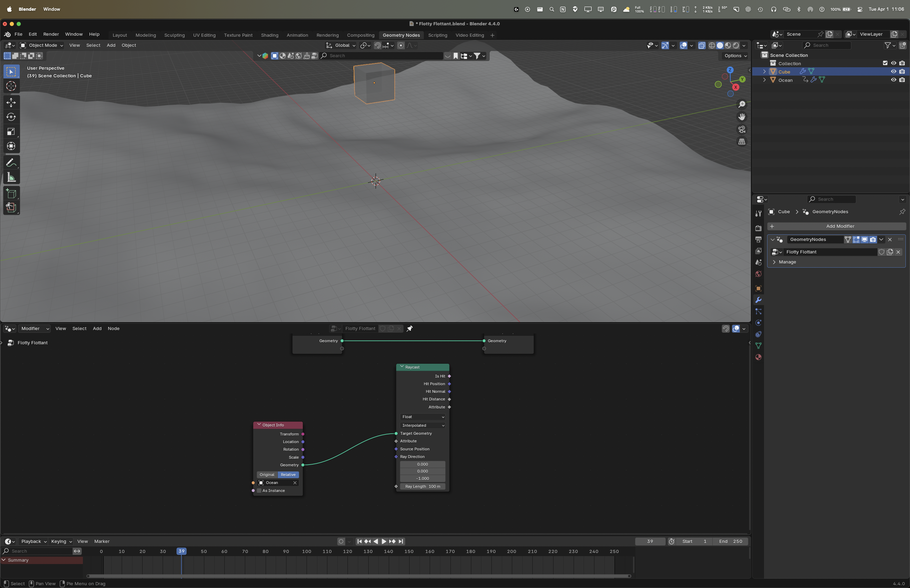Select the Cursor tool in viewport toolbar
Screen dimensions: 910x588
[11, 86]
